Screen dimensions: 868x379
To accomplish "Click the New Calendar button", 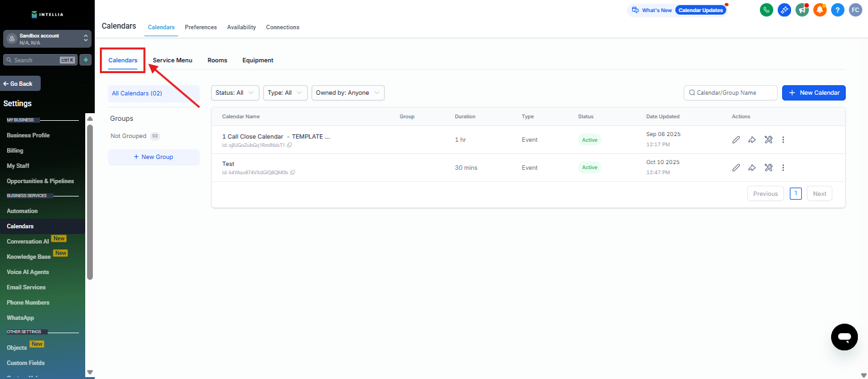I will point(813,93).
